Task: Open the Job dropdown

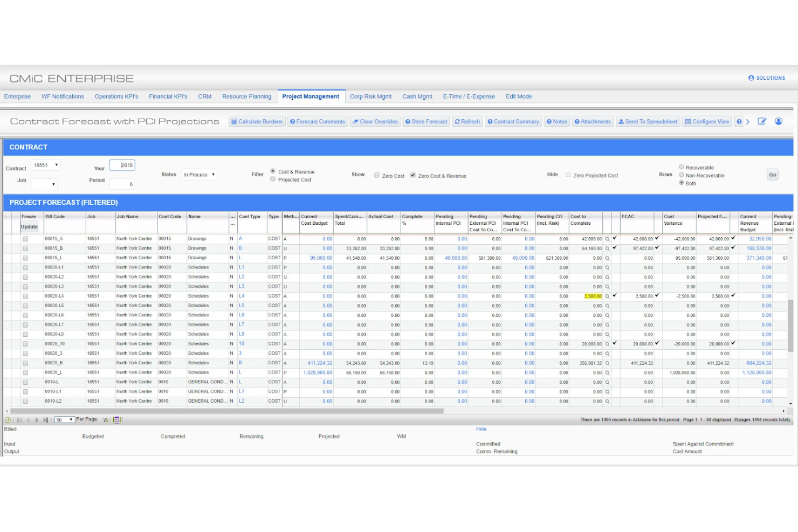Action: 44,184
